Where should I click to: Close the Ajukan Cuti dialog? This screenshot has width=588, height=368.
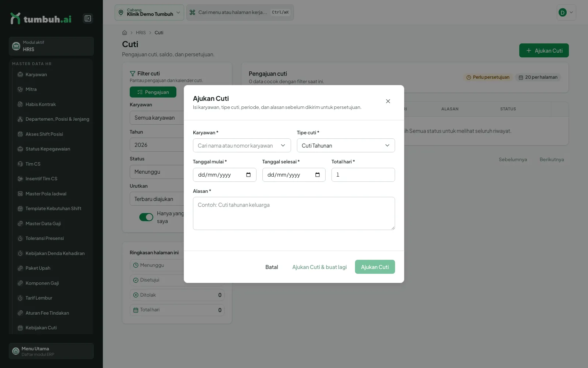pyautogui.click(x=388, y=101)
